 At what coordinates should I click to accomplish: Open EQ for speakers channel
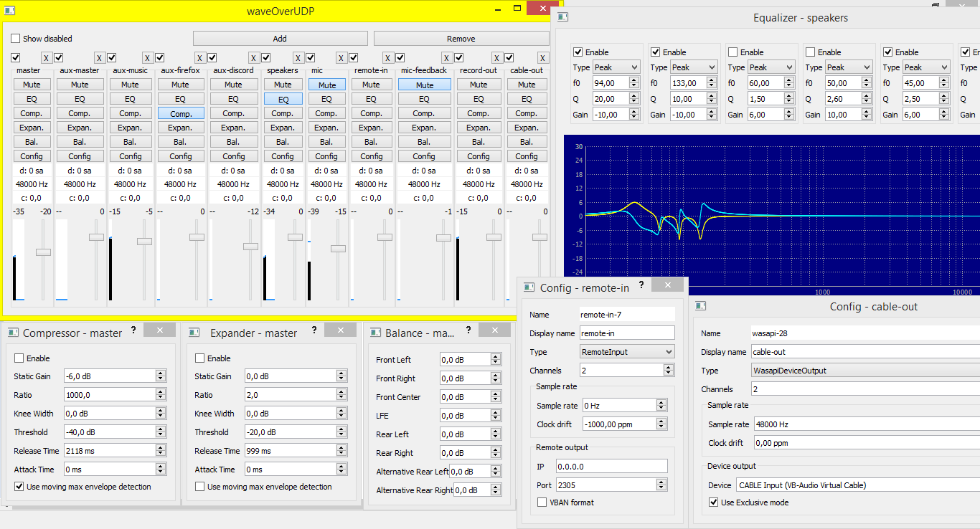283,99
